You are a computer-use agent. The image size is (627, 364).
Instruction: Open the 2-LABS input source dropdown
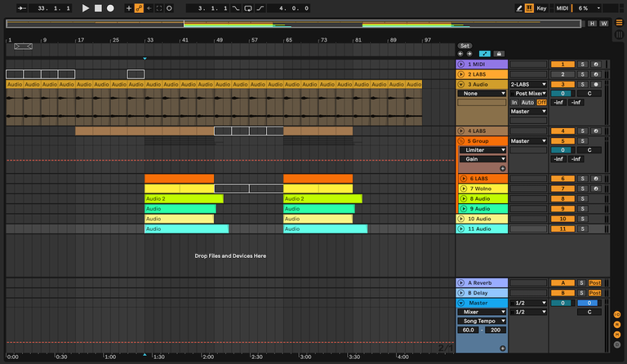point(528,84)
